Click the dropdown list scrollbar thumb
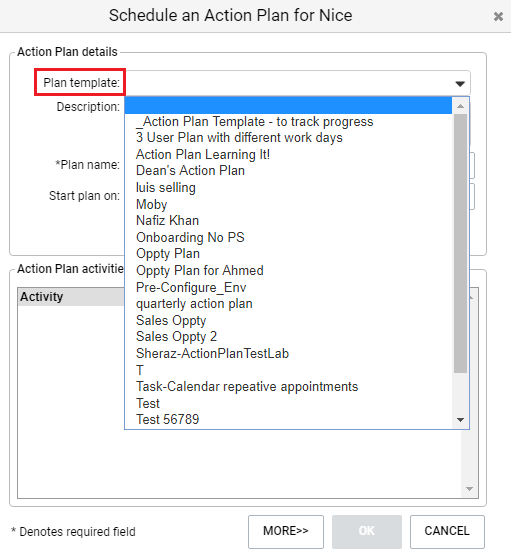 [x=460, y=243]
